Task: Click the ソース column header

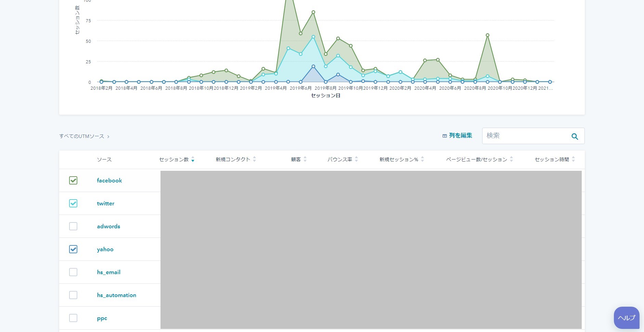Action: point(104,159)
